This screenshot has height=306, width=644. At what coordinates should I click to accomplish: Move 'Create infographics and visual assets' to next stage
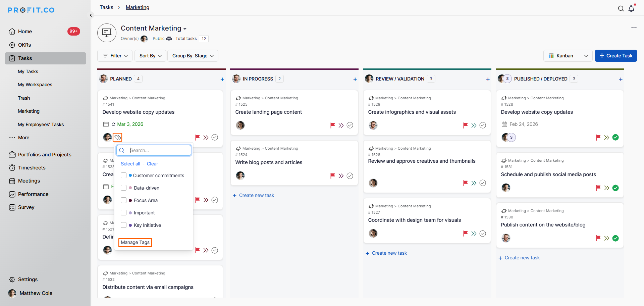pos(474,125)
